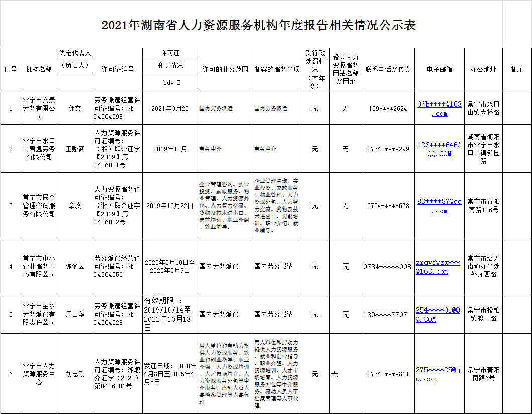
Task: Select header cell 法定代表人
Action: 75,53
